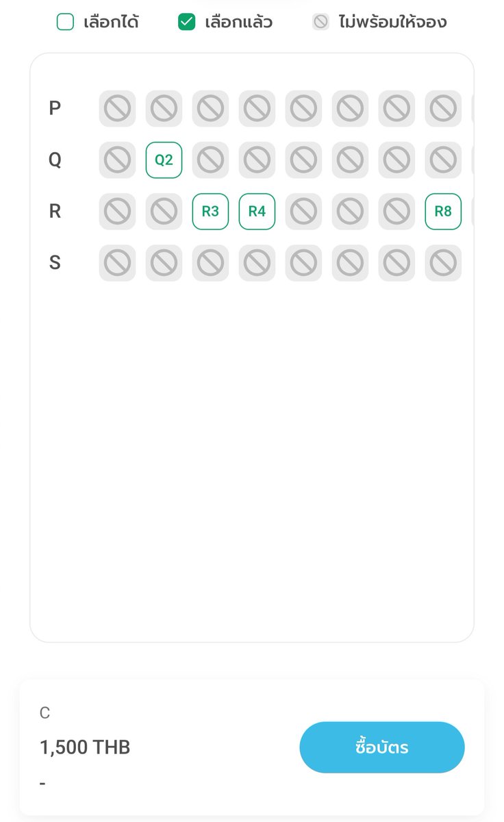Click unavailable first seat in row P
Viewport: 504px width, 822px height.
click(x=117, y=108)
